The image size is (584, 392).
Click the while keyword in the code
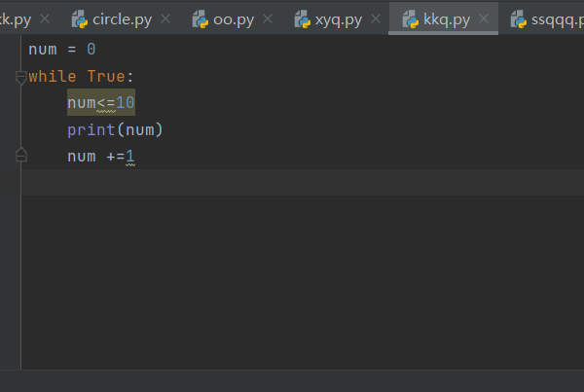[x=53, y=77]
